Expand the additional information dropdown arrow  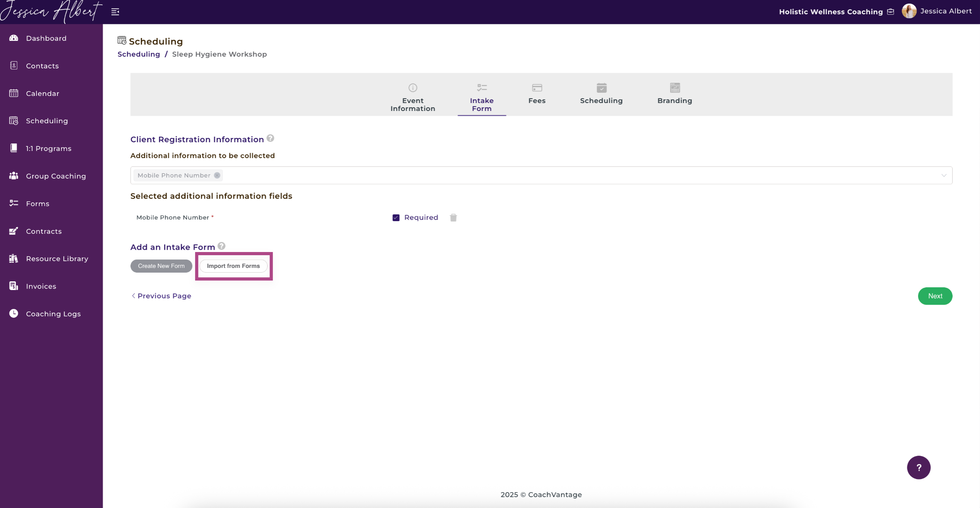(944, 176)
